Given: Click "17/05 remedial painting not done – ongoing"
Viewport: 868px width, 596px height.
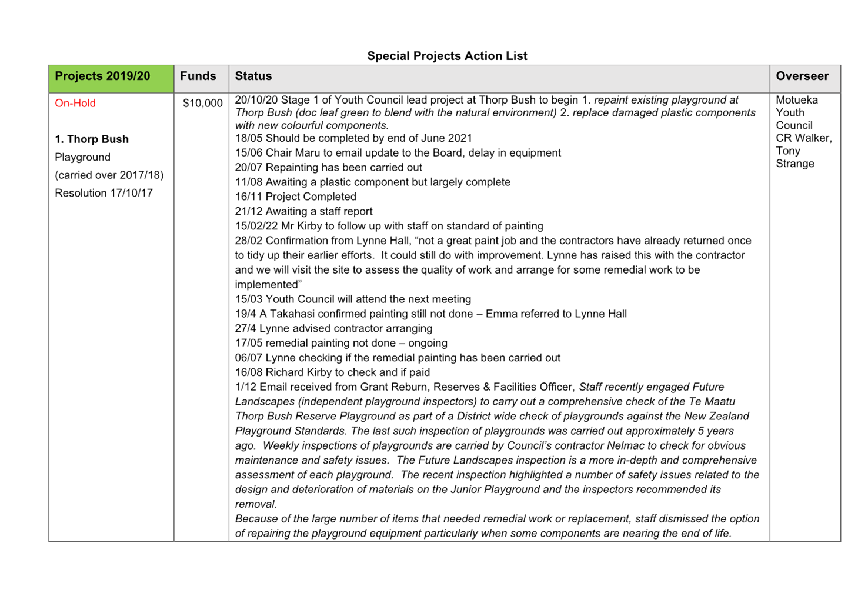Looking at the screenshot, I should click(x=341, y=343).
